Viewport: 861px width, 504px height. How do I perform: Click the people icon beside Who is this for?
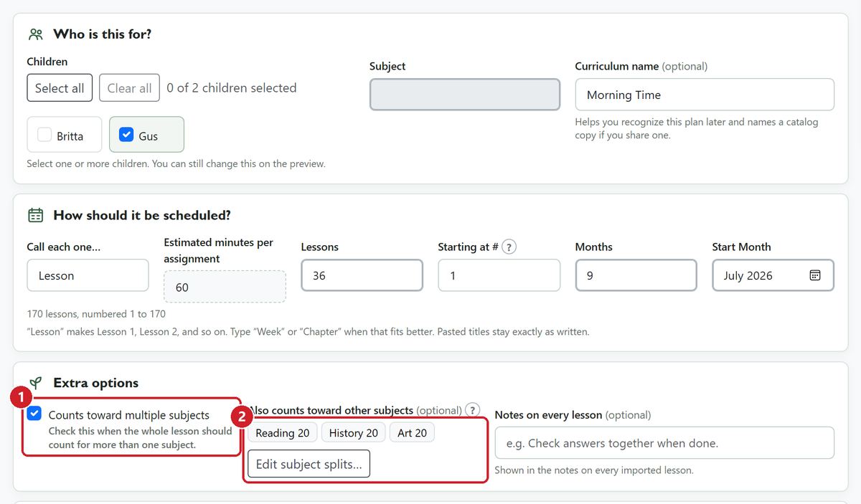(36, 34)
